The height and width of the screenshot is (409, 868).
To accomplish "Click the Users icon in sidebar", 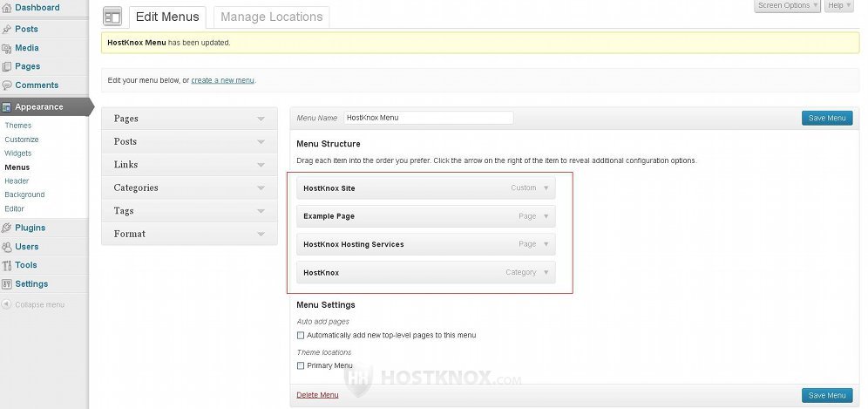I will [x=7, y=247].
